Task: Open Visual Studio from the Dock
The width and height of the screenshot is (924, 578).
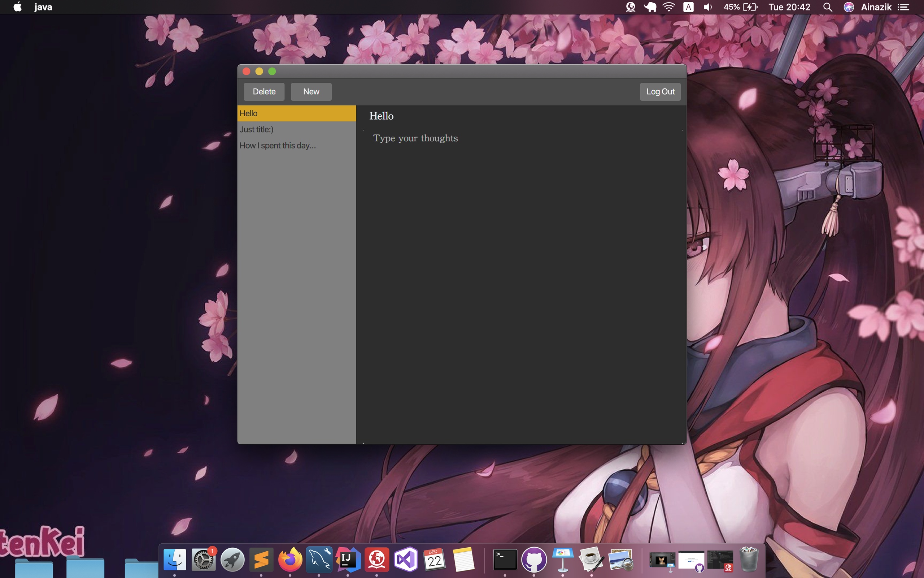Action: (405, 560)
